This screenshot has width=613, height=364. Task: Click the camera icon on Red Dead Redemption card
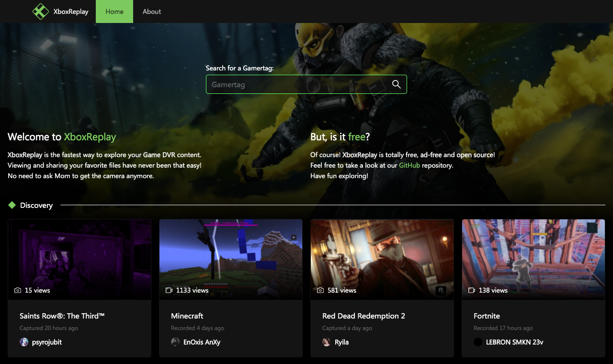point(320,290)
